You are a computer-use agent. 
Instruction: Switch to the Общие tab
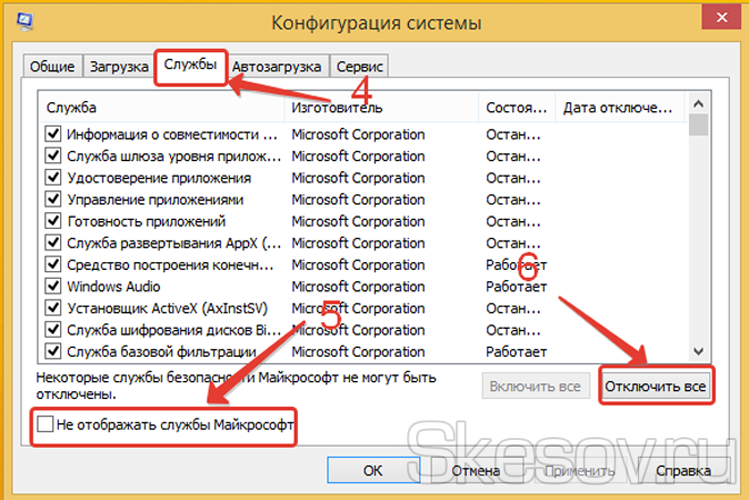[x=52, y=67]
